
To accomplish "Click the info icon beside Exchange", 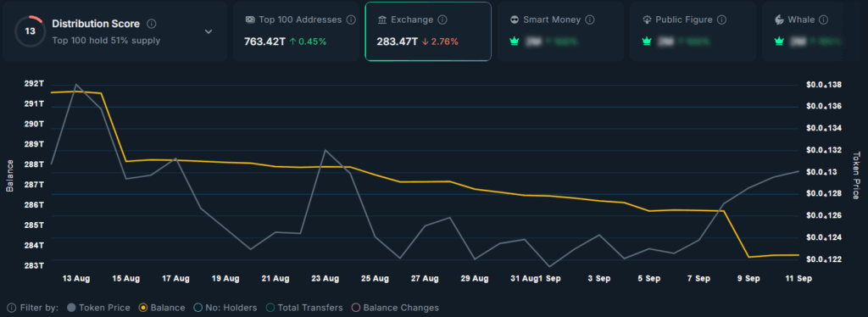I will point(442,19).
